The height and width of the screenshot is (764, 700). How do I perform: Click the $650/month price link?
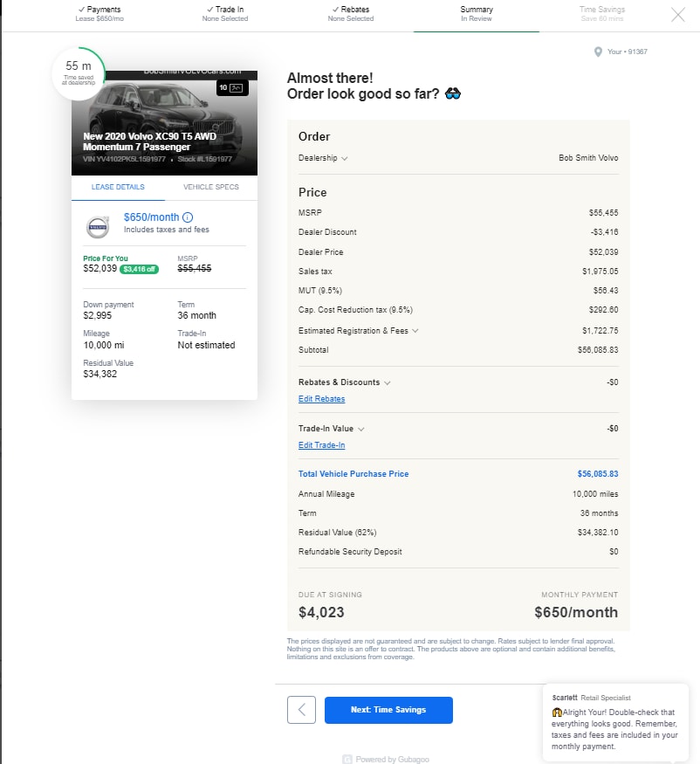point(152,217)
